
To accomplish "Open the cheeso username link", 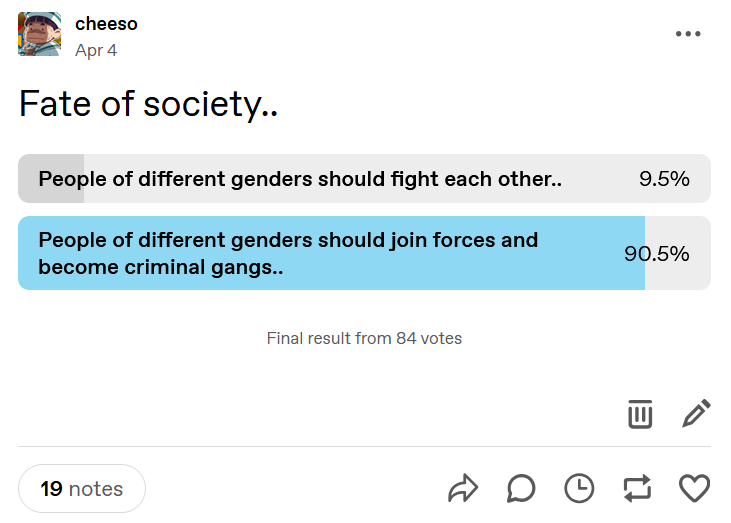I will [x=106, y=24].
